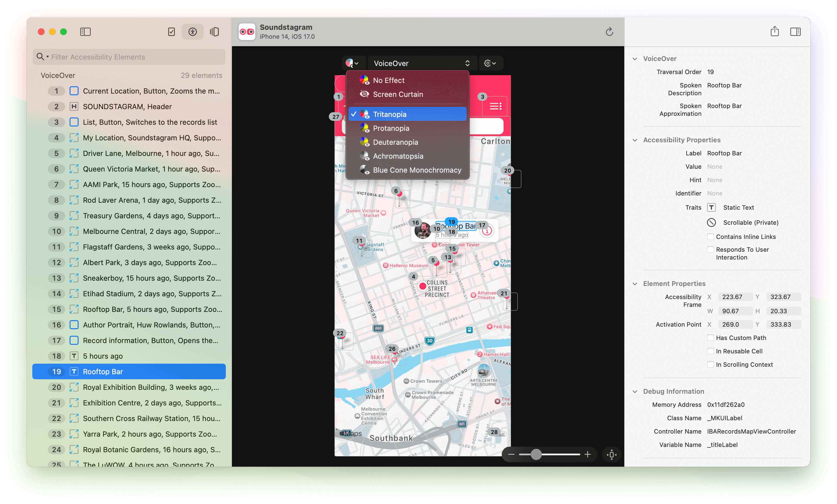Viewport: 837px width, 504px height.
Task: Adjust the preview zoom slider
Action: [x=536, y=454]
